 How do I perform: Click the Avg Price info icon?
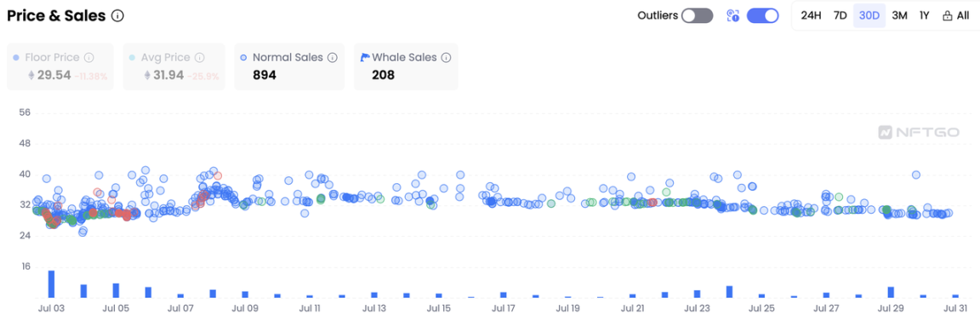[199, 58]
